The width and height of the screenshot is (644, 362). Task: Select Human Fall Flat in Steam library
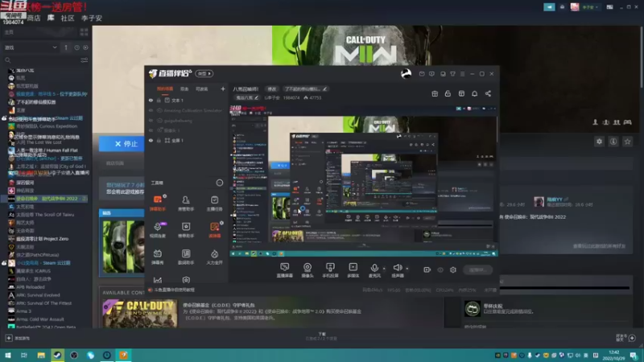coord(47,150)
